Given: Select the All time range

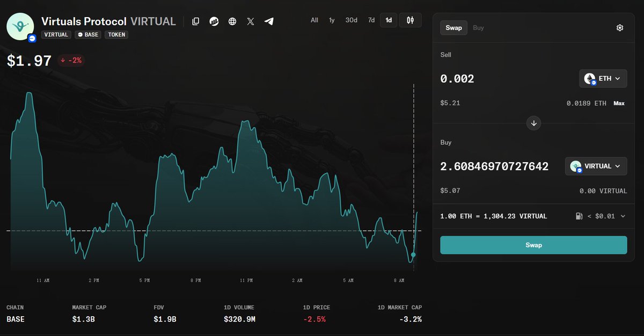Looking at the screenshot, I should click(x=314, y=20).
